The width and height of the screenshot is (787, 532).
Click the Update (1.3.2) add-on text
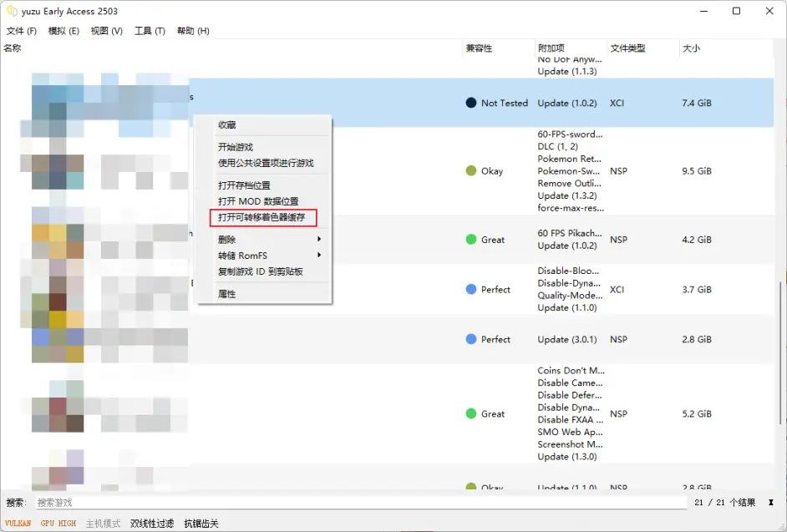pyautogui.click(x=567, y=195)
